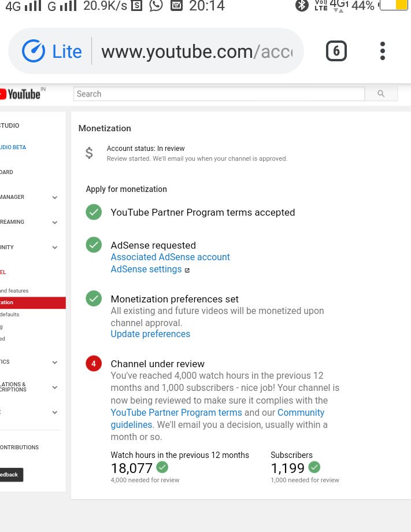The image size is (411, 532).
Task: Click the 1,199 subscribers value
Action: (287, 468)
